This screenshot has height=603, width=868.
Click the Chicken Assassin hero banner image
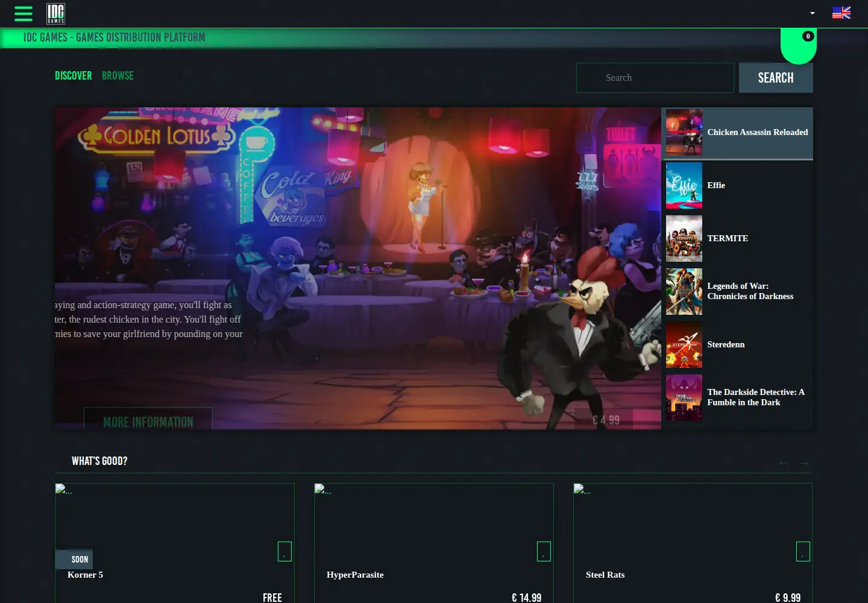click(358, 268)
